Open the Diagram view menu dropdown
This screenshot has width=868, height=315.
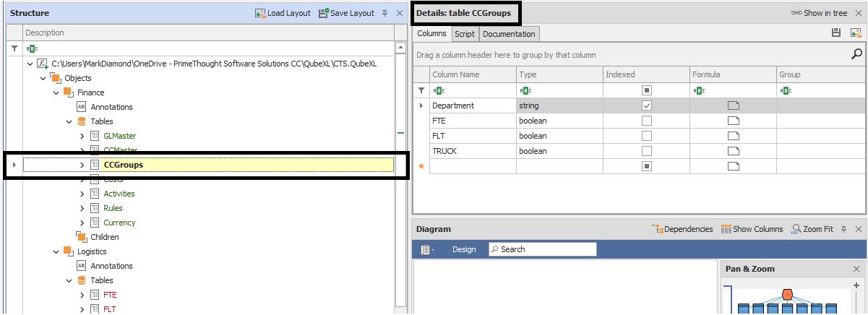426,249
